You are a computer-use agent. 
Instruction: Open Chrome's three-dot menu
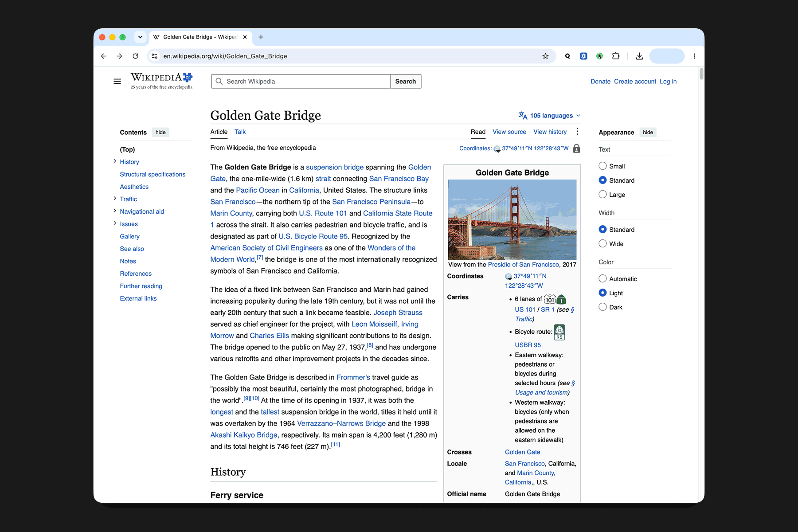coord(694,56)
